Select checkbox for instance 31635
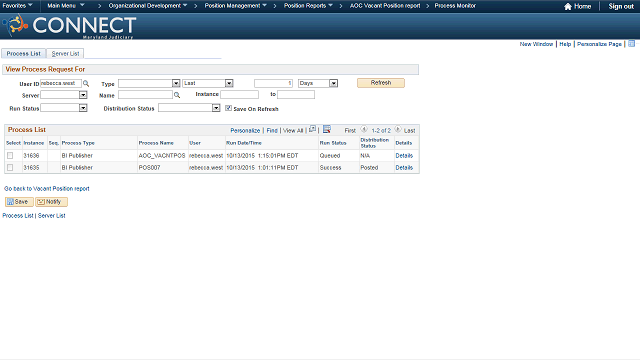This screenshot has height=360, width=640. (x=10, y=167)
